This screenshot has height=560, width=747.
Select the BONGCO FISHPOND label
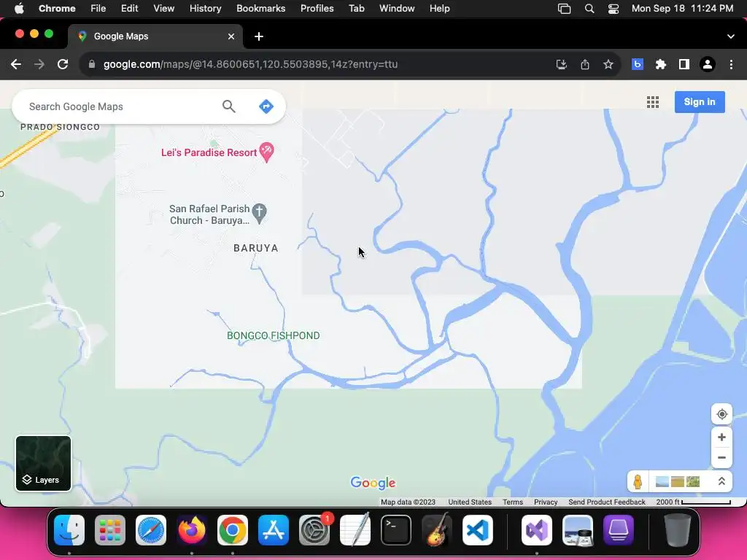(273, 335)
